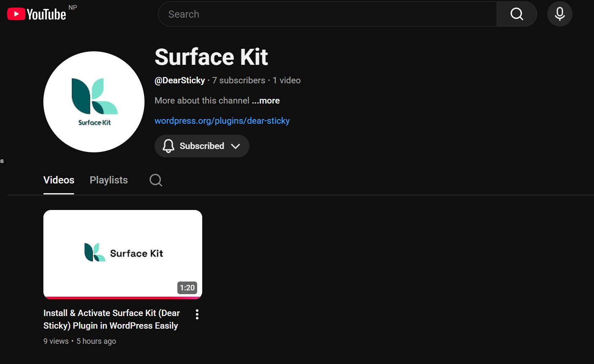This screenshot has width=594, height=364.
Task: Select the @DearSticky channel handle
Action: pyautogui.click(x=180, y=80)
